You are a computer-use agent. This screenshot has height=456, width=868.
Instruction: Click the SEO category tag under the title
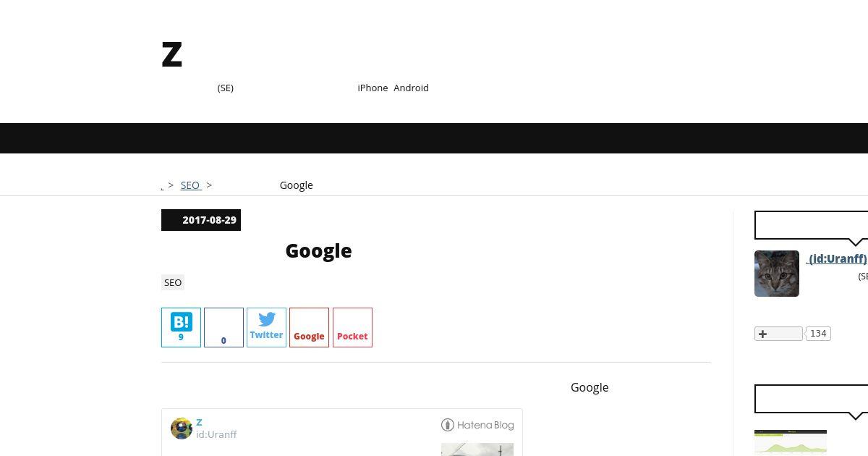(173, 282)
